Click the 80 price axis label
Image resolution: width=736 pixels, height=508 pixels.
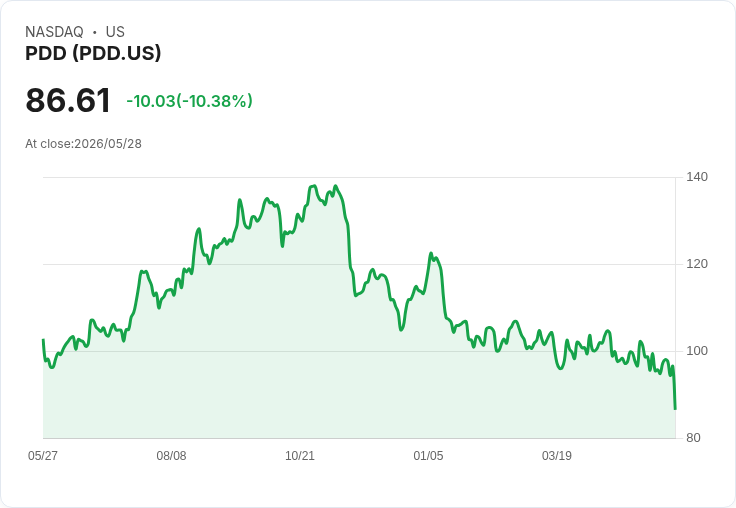click(693, 438)
